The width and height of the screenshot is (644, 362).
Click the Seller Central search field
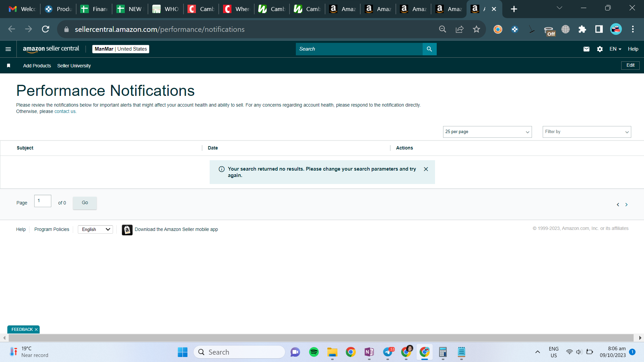(x=359, y=49)
